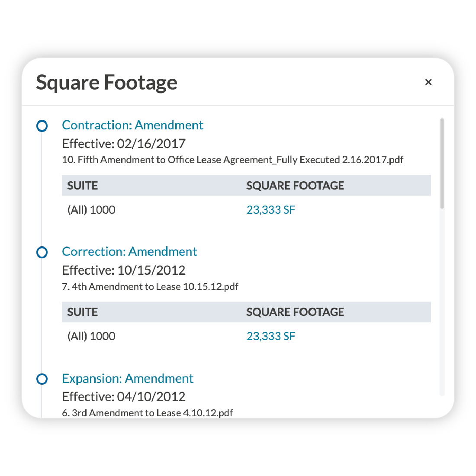Click SUITE column header in Contraction table
This screenshot has width=476, height=476.
[x=82, y=186]
